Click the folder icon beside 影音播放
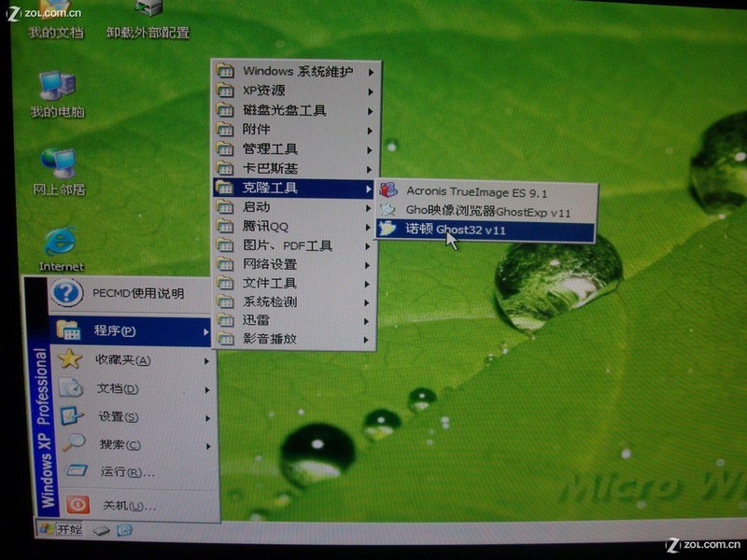Image resolution: width=747 pixels, height=560 pixels. pyautogui.click(x=225, y=339)
